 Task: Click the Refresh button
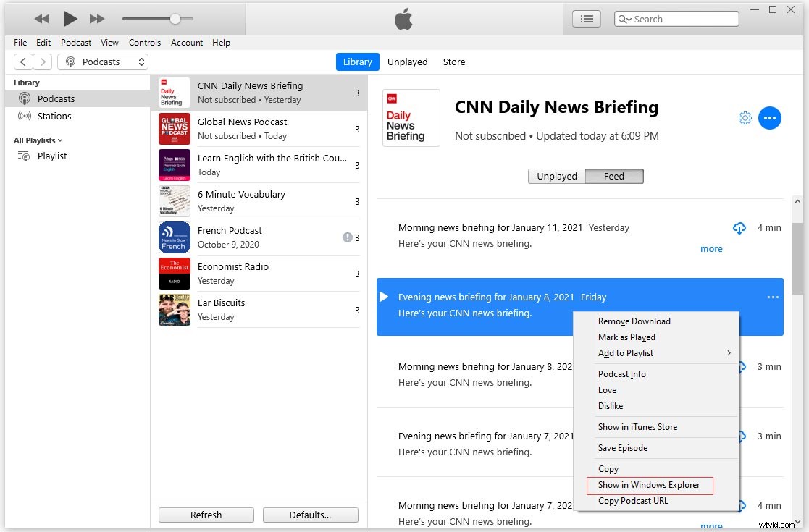[x=206, y=515]
